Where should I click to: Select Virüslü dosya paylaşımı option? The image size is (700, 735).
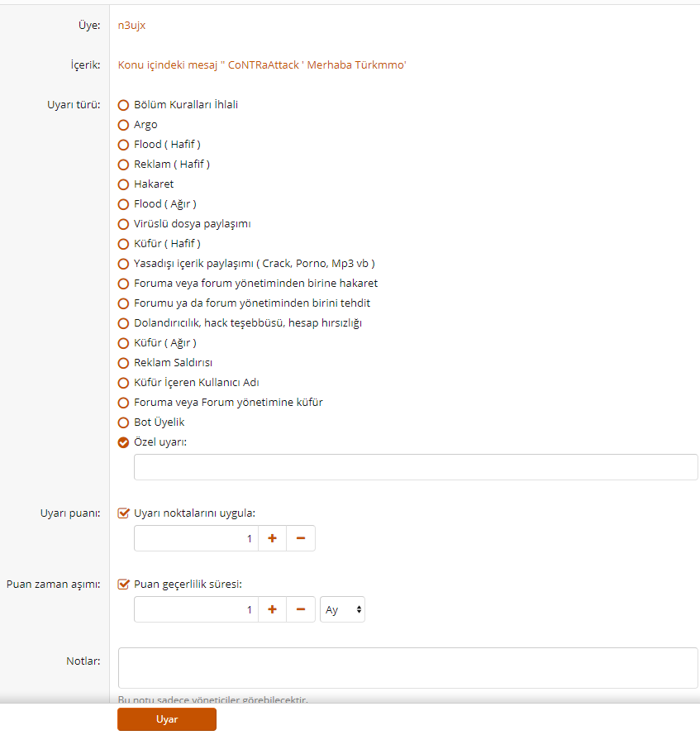tap(123, 224)
